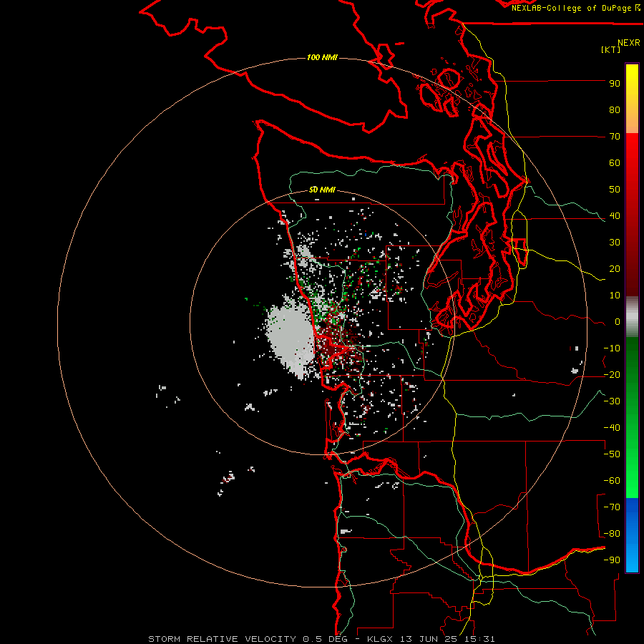This screenshot has width=644, height=644.
Task: Click the 20 value on the velocity scale
Action: coord(615,269)
